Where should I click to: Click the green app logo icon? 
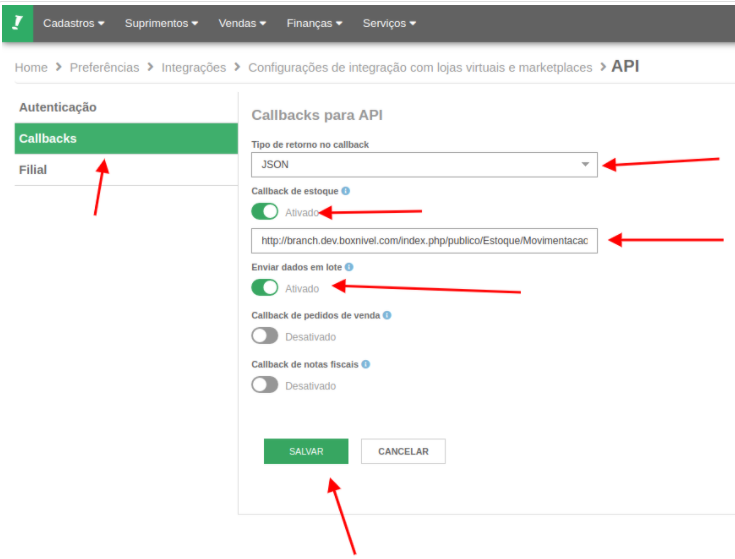(17, 22)
